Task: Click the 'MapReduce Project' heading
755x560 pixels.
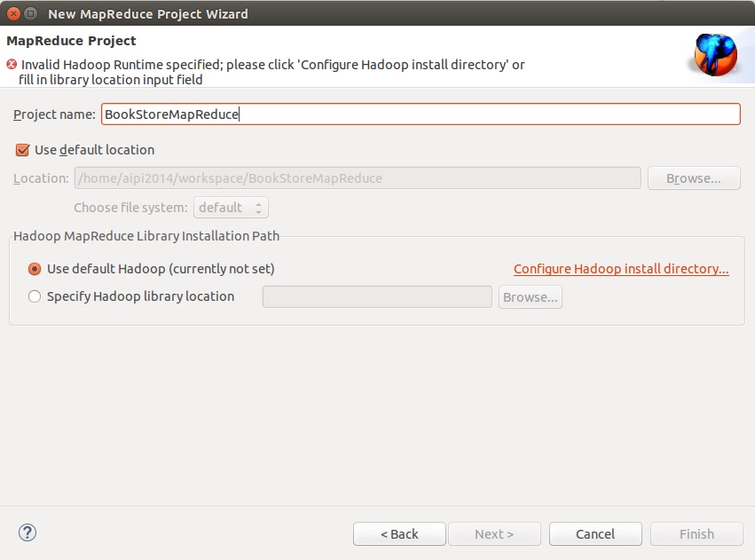Action: 71,41
